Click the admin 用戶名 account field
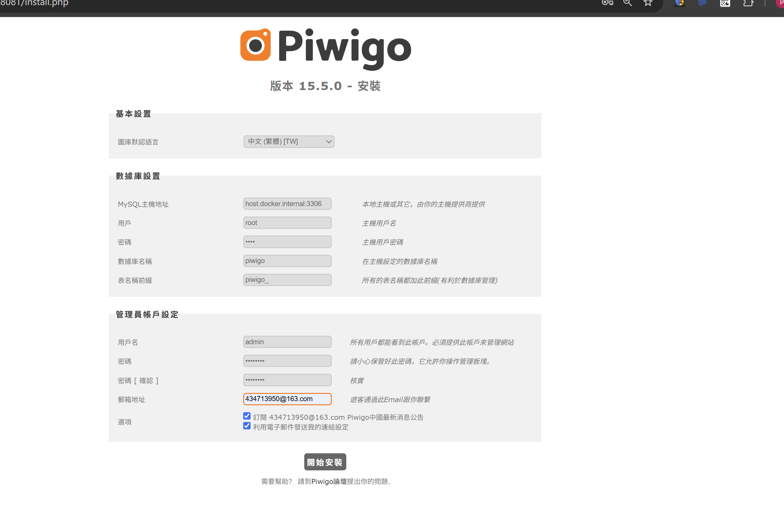The height and width of the screenshot is (532, 784). [x=287, y=341]
